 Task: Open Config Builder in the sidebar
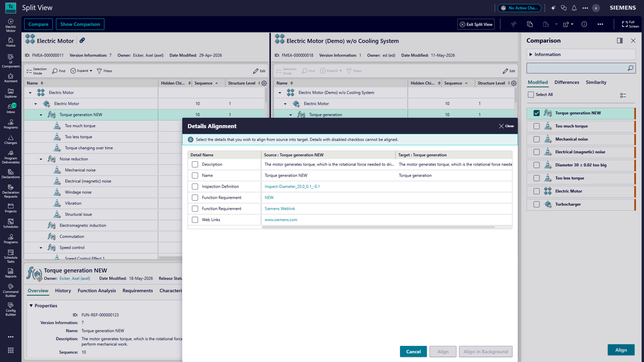point(11,309)
